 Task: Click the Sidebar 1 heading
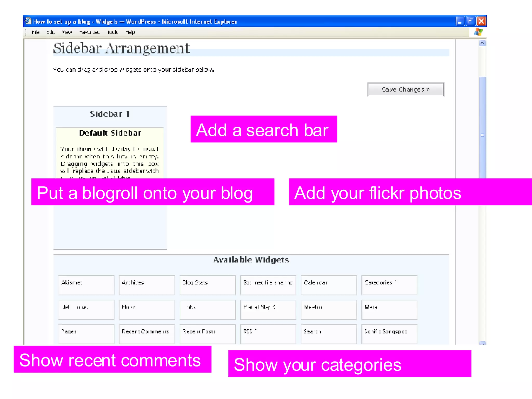pos(110,114)
